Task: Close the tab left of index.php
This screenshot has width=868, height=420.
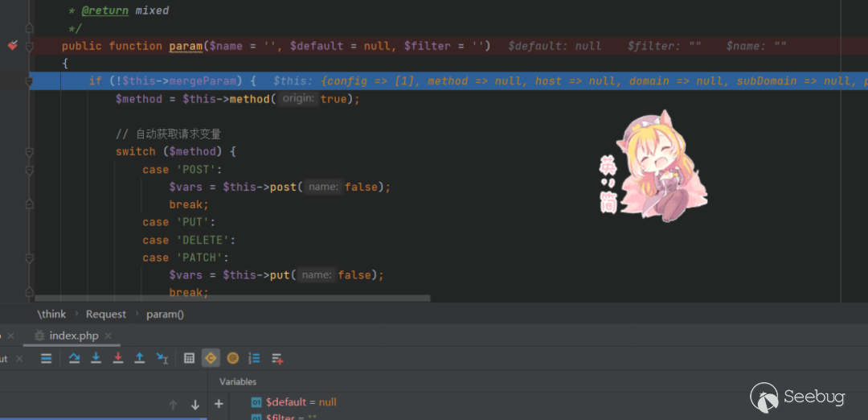Action: 10,336
